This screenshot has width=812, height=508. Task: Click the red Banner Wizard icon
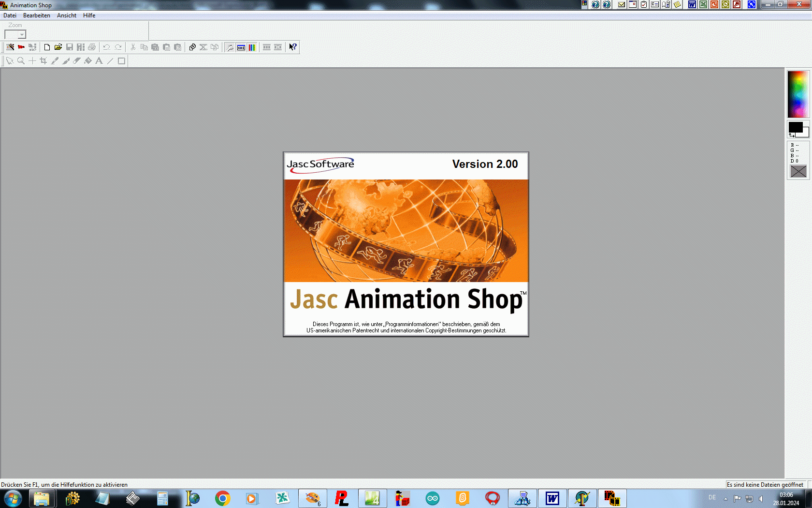tap(21, 47)
